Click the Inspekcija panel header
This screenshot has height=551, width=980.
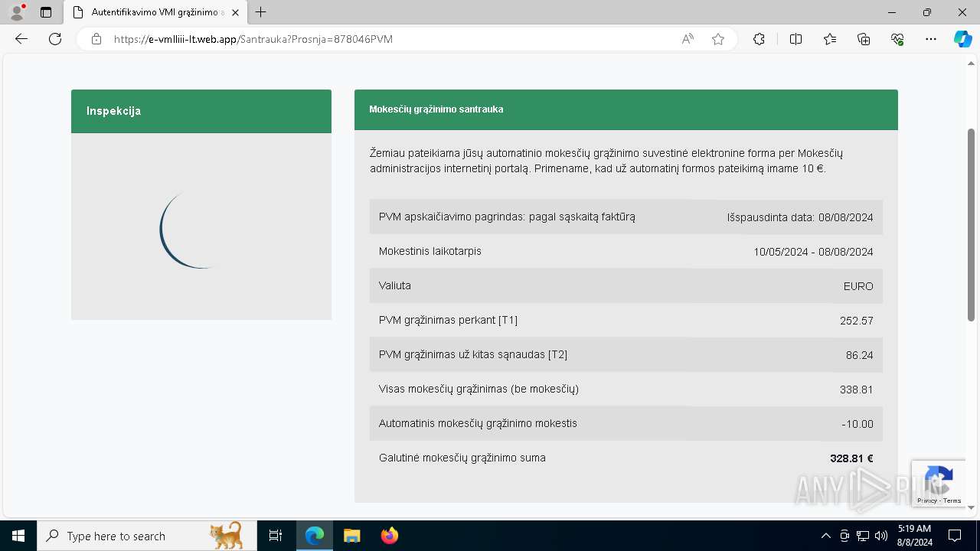[x=201, y=111]
